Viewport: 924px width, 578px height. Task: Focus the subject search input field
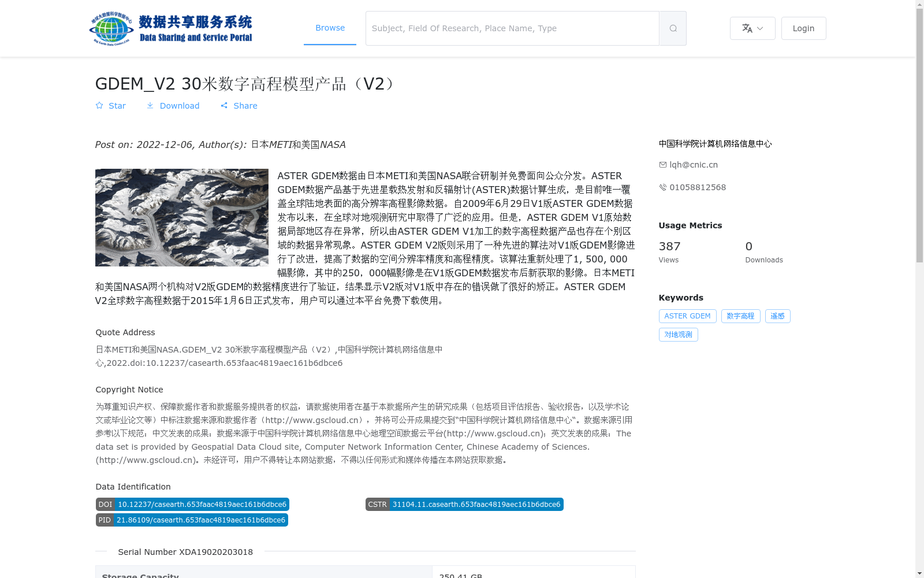(x=512, y=28)
